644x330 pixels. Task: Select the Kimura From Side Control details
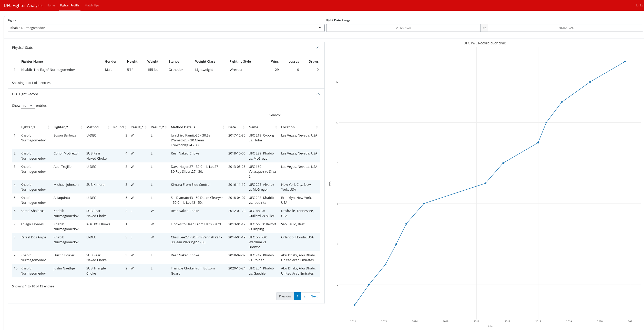pos(190,185)
